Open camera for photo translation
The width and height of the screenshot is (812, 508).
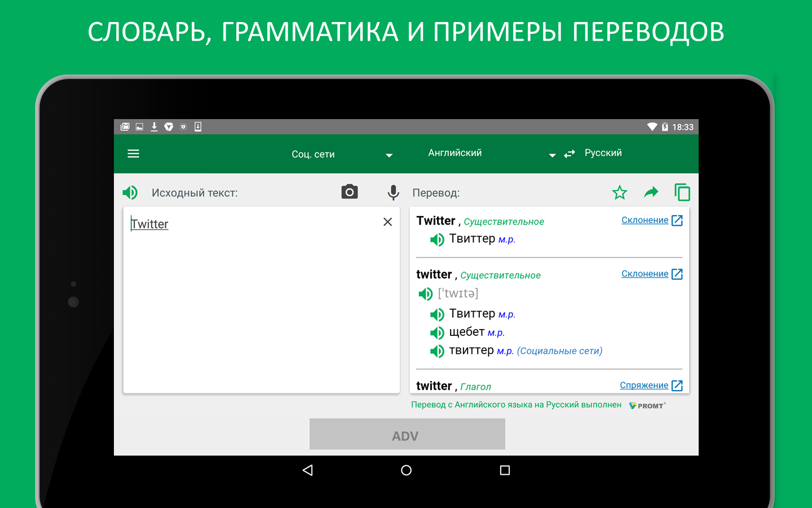tap(350, 192)
